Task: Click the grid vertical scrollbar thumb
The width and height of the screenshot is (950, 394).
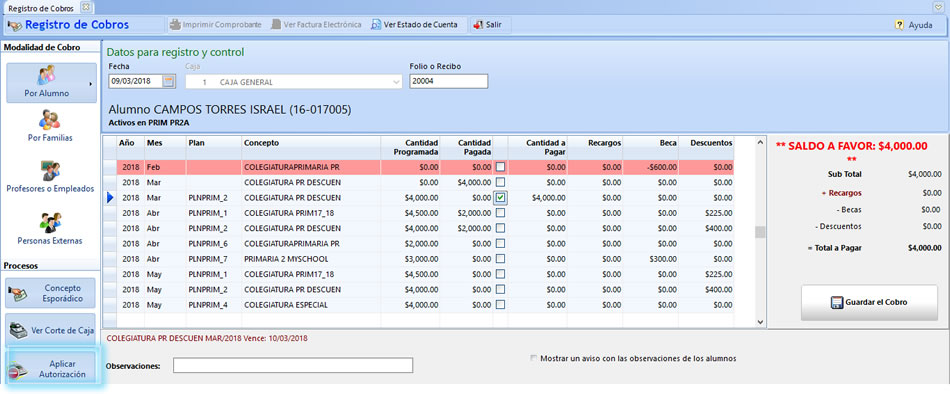Action: coord(760,232)
